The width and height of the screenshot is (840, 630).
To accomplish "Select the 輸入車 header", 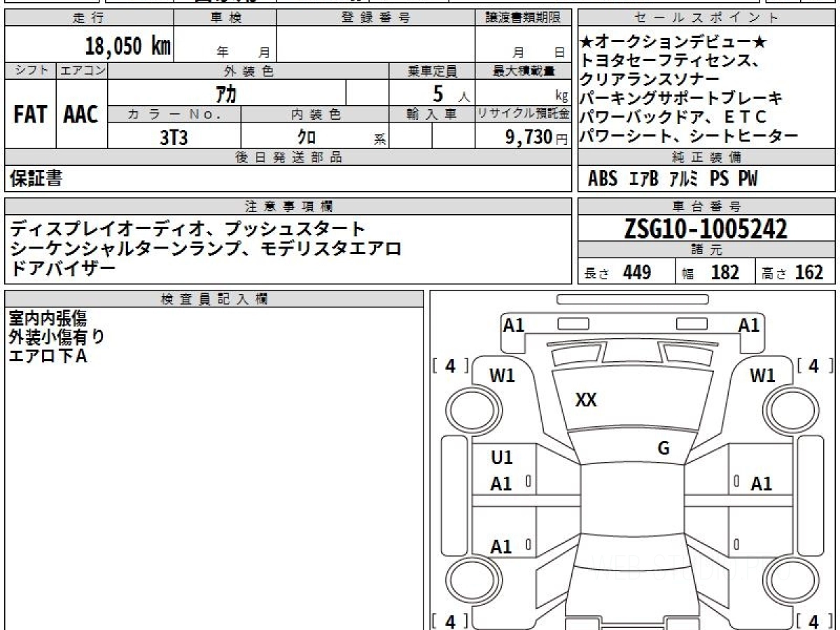I will [432, 114].
